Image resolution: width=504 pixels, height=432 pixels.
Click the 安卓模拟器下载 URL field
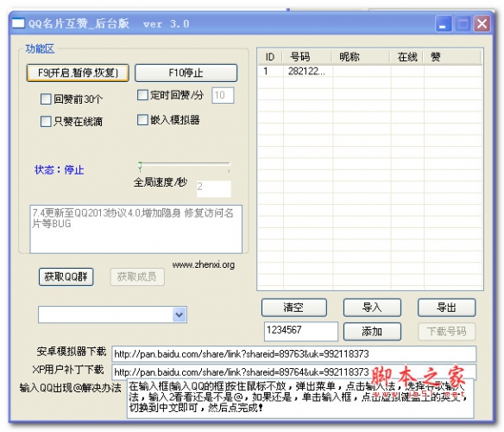tap(293, 354)
